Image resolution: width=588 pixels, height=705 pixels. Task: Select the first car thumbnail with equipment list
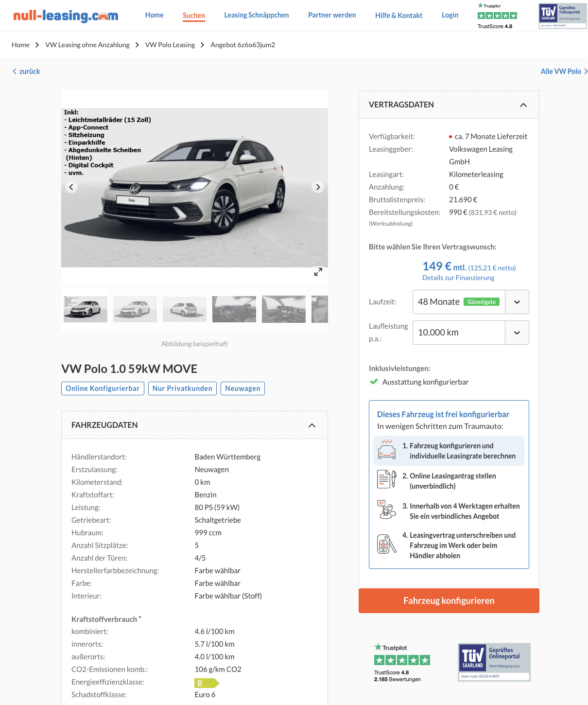86,309
